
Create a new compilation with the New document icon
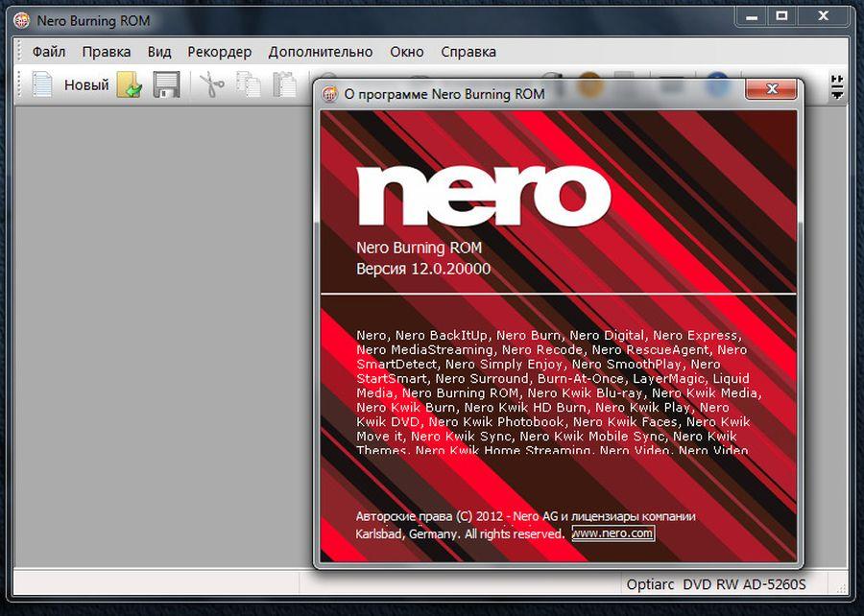tap(40, 84)
